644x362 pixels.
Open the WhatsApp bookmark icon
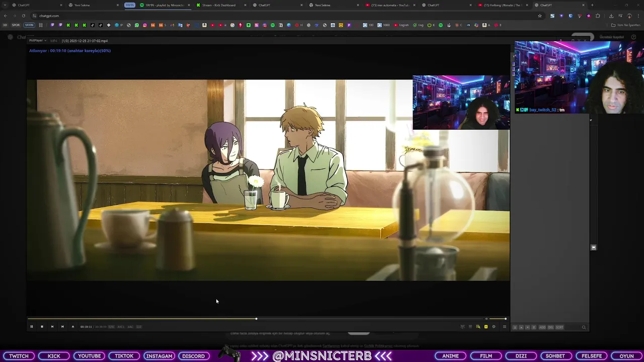click(136, 25)
